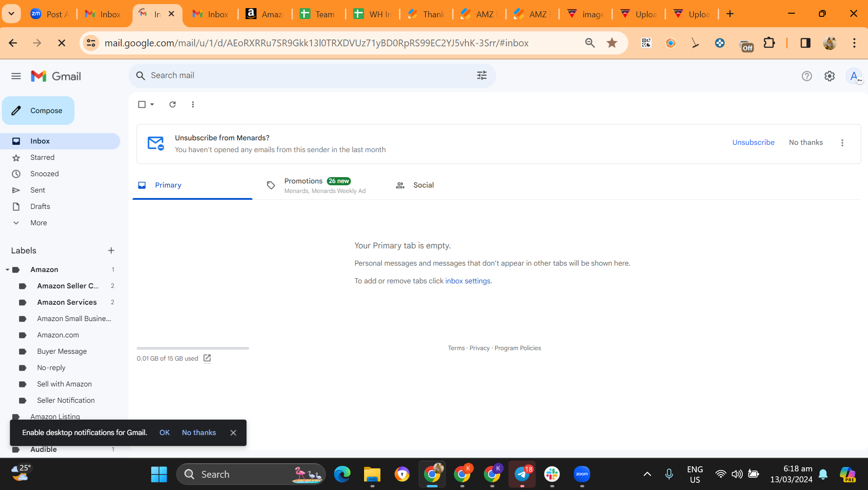Open the tab search dropdown arrow
This screenshot has height=490, width=868.
point(11,14)
